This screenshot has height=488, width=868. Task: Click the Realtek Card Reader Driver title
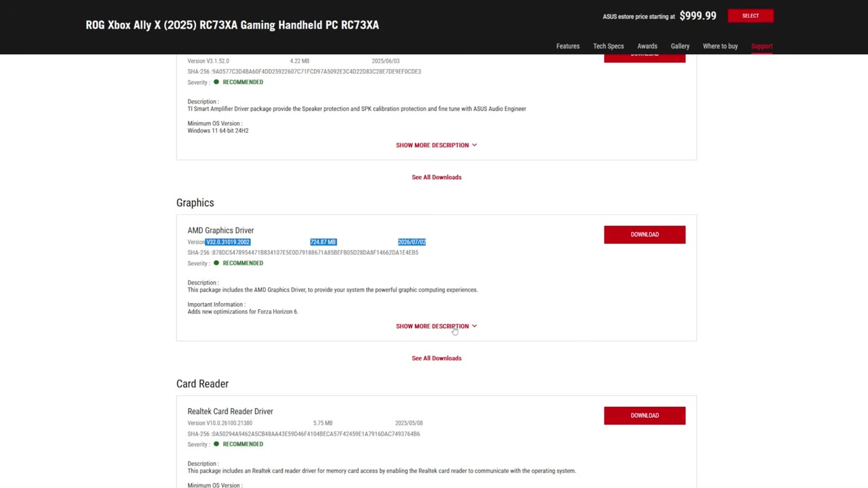[230, 411]
